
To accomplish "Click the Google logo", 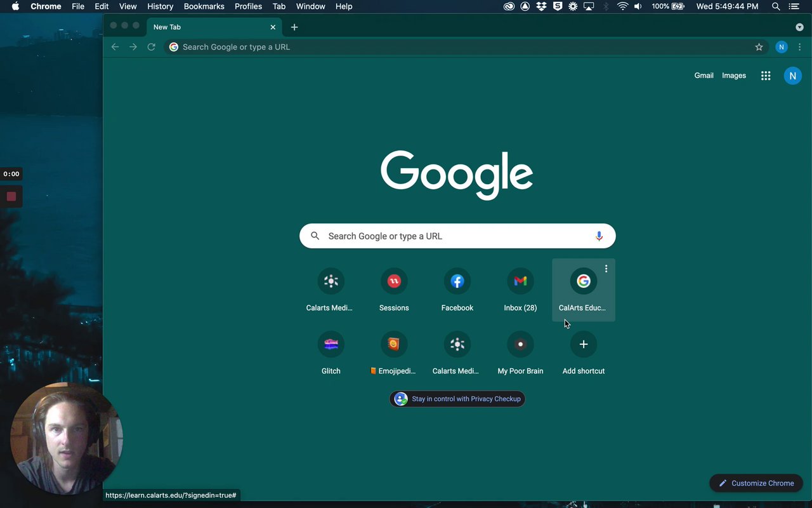I will [457, 175].
